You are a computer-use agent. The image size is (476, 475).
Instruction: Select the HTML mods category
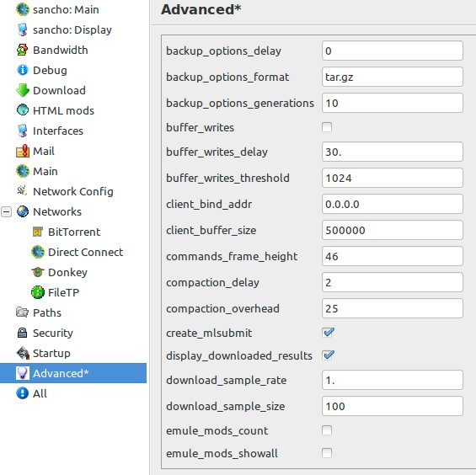[x=63, y=110]
